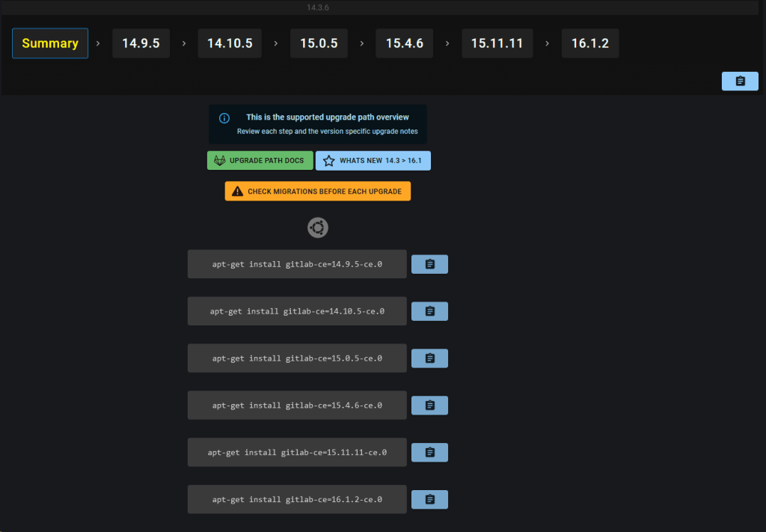This screenshot has width=766, height=532.
Task: Click the Ubuntu logo icon
Action: coord(317,227)
